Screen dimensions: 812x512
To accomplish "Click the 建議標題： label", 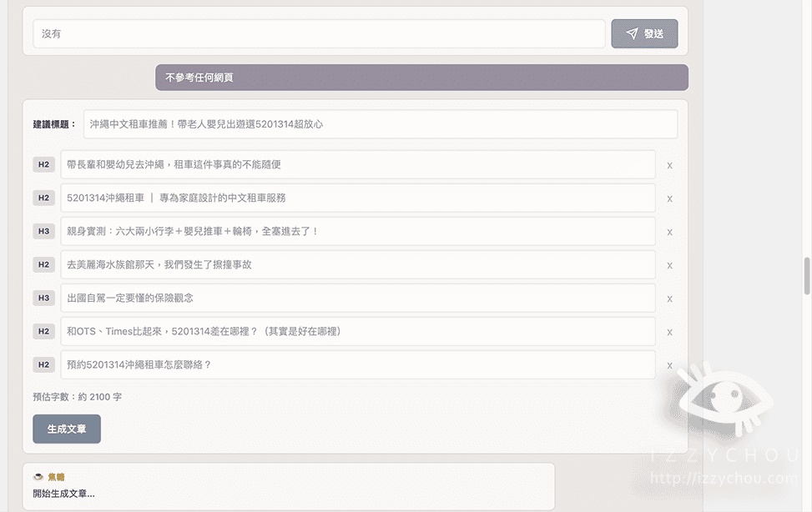I will coord(54,124).
